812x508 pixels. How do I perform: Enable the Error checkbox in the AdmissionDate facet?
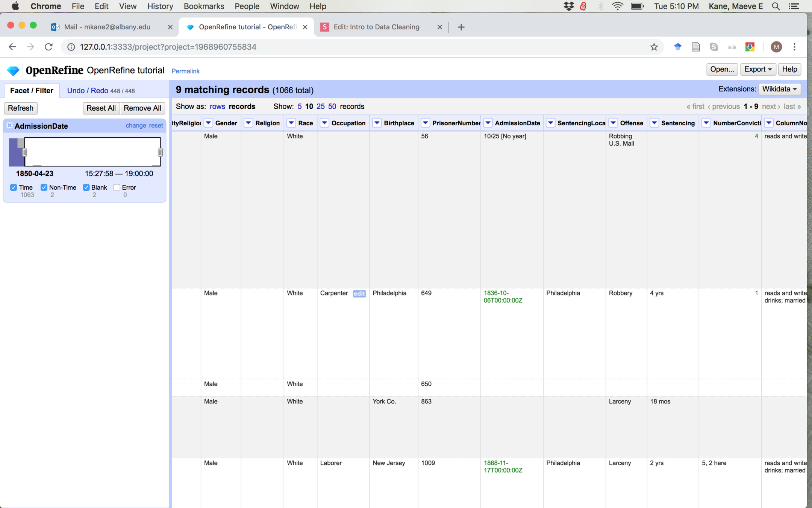point(117,187)
